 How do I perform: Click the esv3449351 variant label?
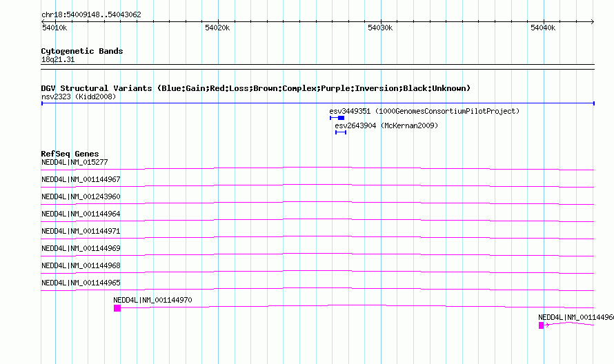(424, 111)
